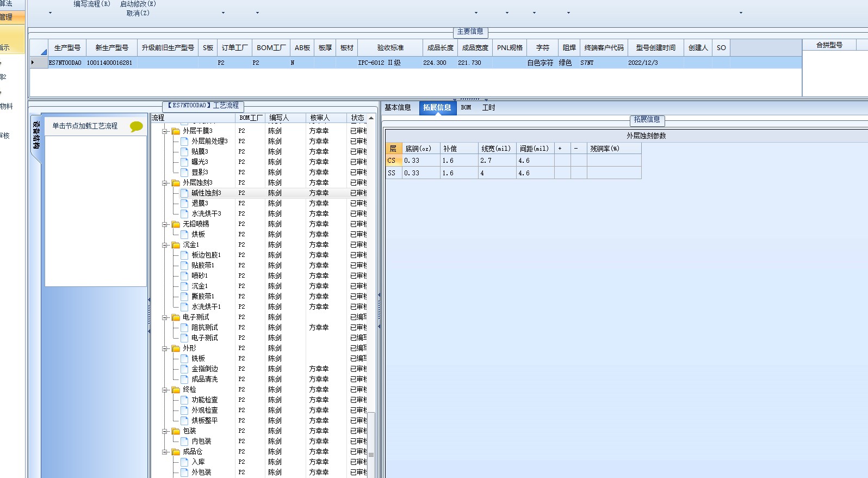Click the document icon beside 贴膜3
The image size is (868, 478).
click(184, 151)
